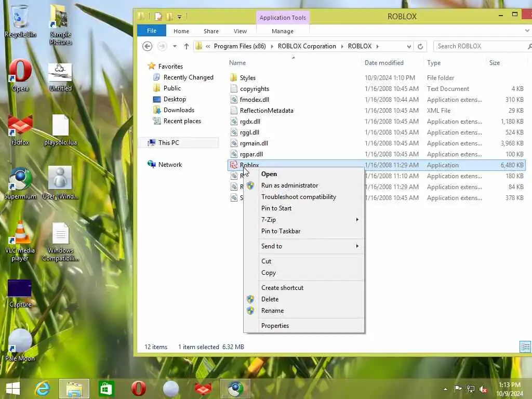Select Pale Moon desktop shortcut
Image resolution: width=532 pixels, height=399 pixels.
[20, 345]
